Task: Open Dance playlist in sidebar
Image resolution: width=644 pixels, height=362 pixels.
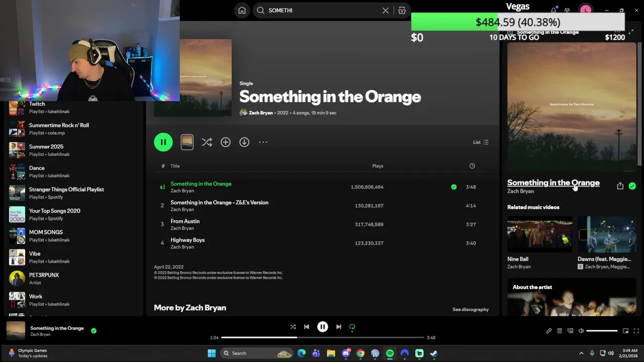Action: coord(73,171)
